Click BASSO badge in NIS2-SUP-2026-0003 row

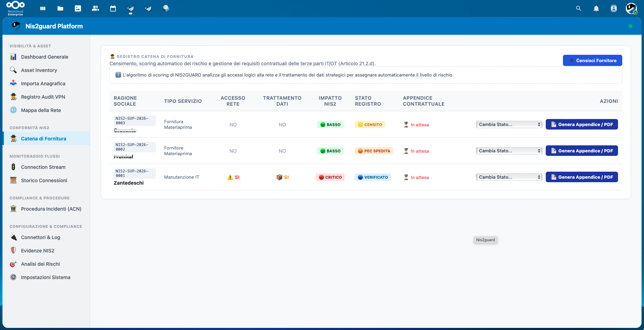(x=330, y=125)
